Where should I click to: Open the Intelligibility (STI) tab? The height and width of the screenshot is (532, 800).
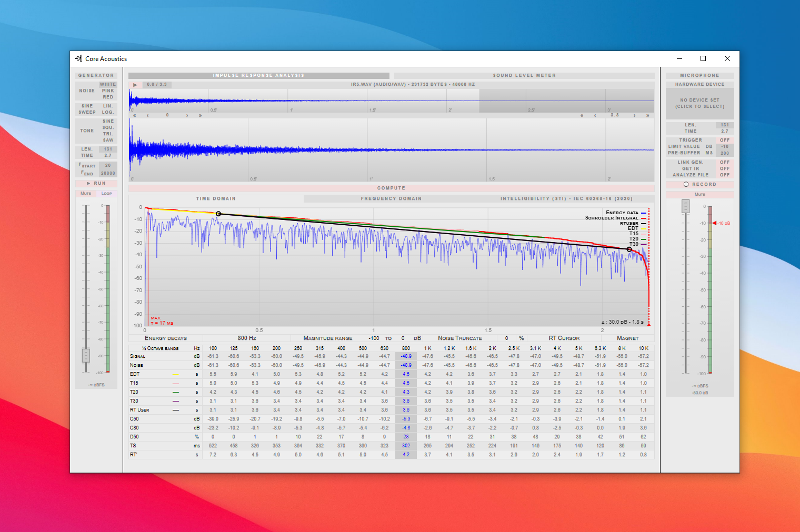[566, 198]
